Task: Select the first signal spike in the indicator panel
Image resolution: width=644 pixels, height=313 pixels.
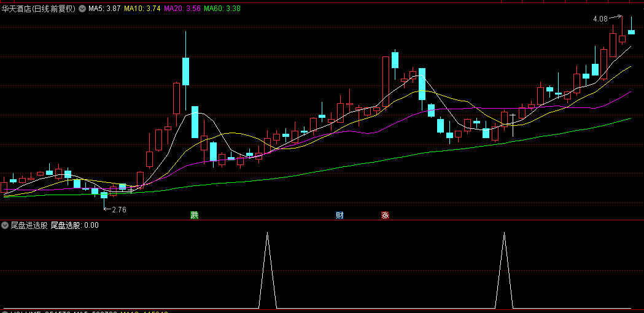Action: click(268, 270)
